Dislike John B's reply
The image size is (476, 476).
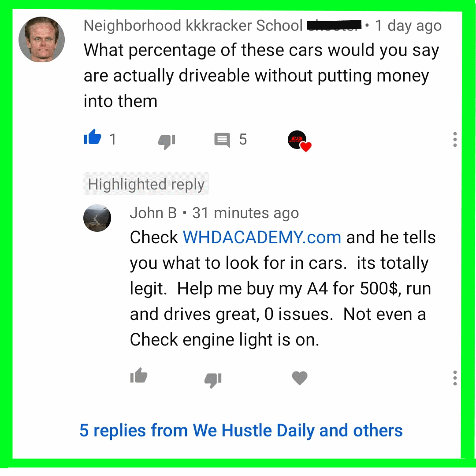[213, 380]
